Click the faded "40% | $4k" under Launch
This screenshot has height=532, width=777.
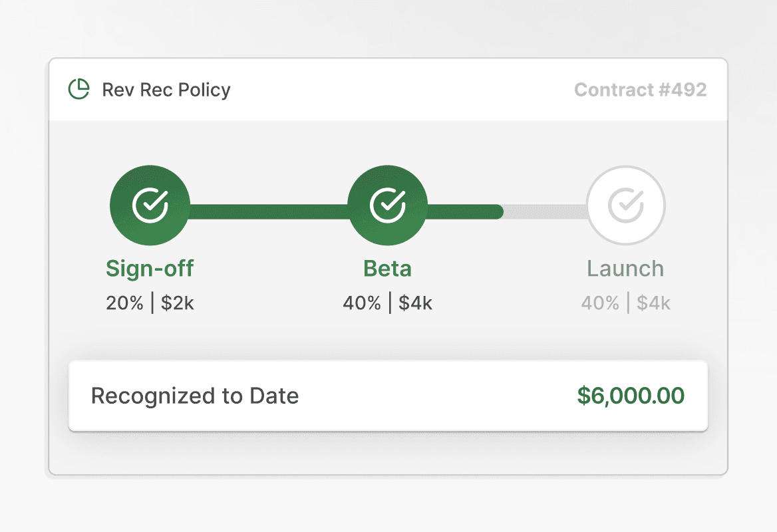[625, 303]
